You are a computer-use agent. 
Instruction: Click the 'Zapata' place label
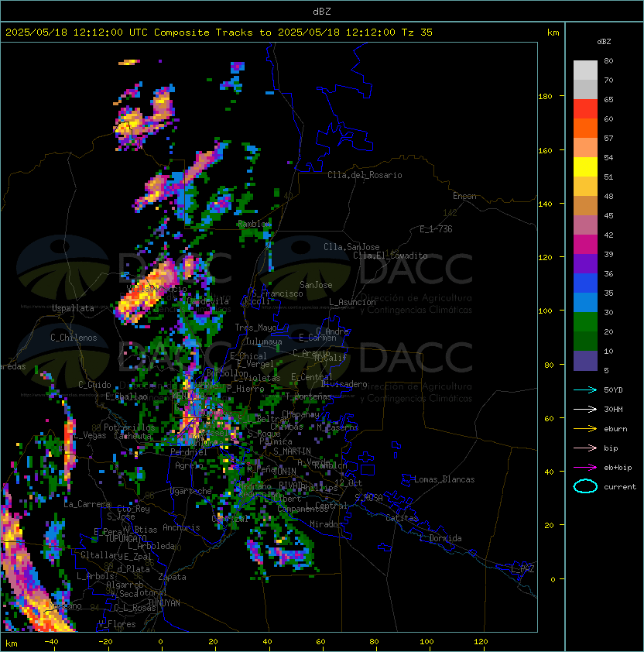tap(172, 577)
